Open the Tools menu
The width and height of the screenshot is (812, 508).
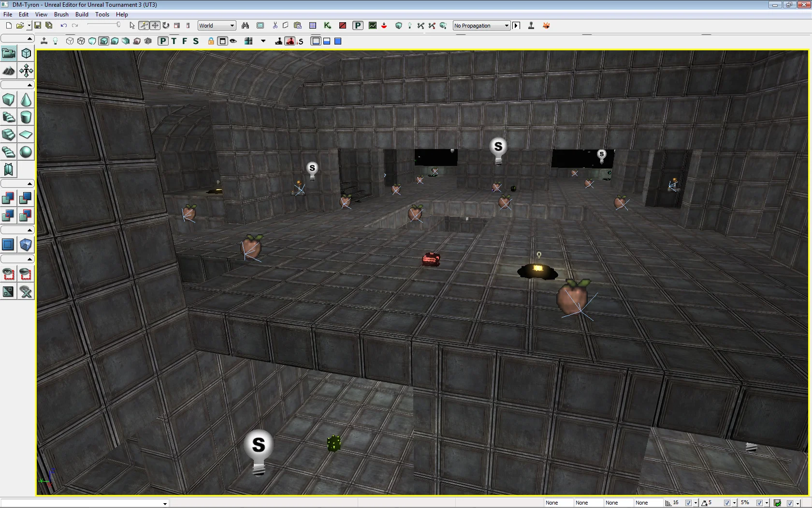tap(102, 15)
